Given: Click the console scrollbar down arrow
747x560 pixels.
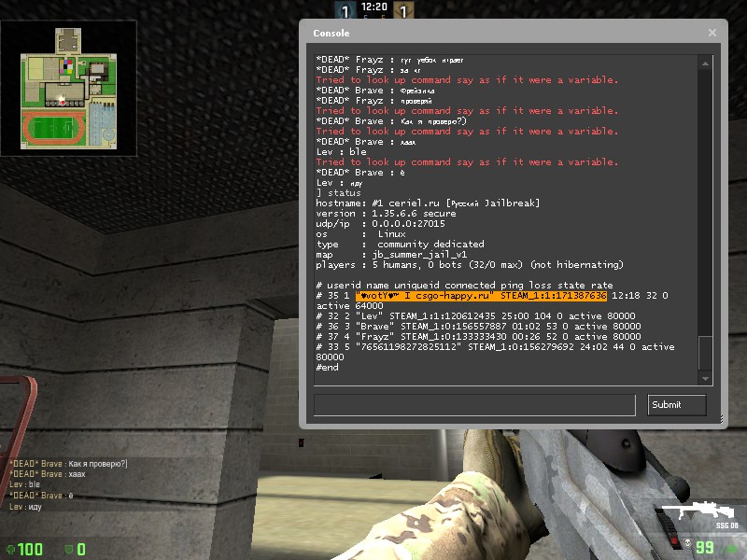Looking at the screenshot, I should tap(705, 377).
